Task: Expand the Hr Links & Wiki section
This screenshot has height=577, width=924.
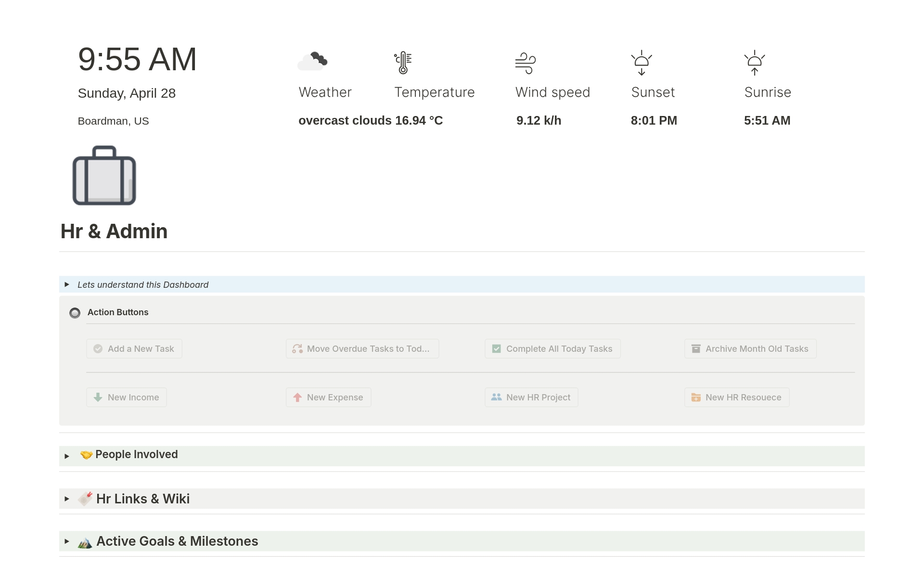Action: (x=67, y=499)
